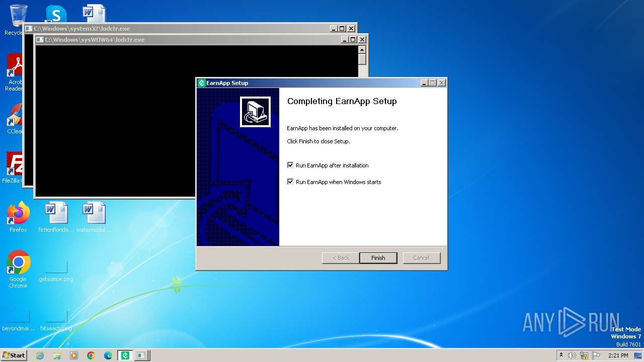The image size is (644, 362).
Task: Click the network tray icon
Action: click(x=584, y=355)
